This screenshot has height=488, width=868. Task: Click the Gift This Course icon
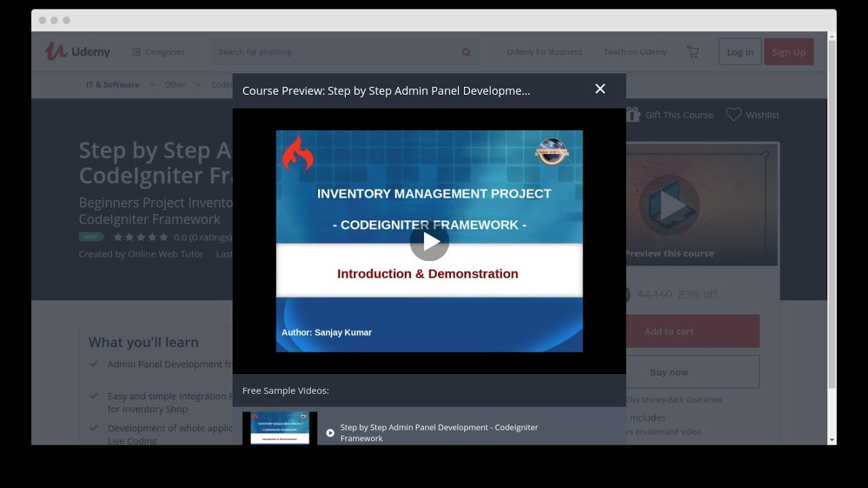[x=633, y=114]
